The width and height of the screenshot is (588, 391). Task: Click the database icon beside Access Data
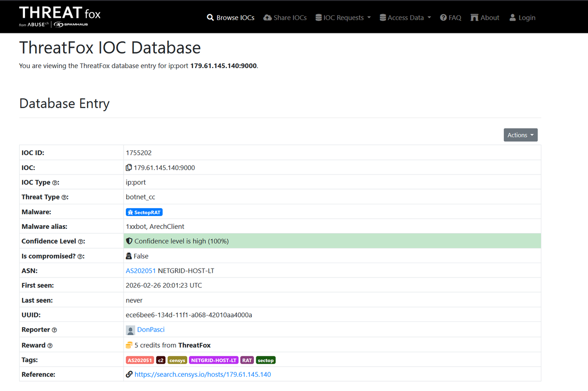[383, 18]
